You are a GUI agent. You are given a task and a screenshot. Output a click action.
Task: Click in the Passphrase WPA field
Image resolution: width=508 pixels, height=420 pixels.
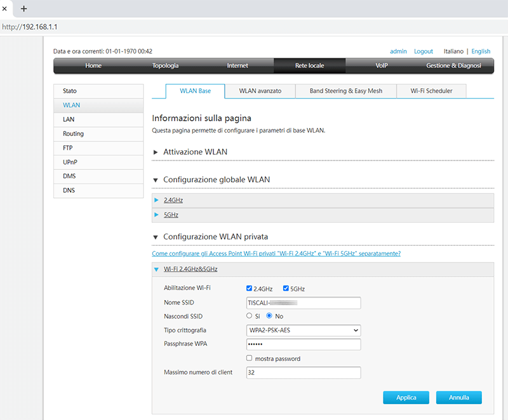pyautogui.click(x=303, y=345)
